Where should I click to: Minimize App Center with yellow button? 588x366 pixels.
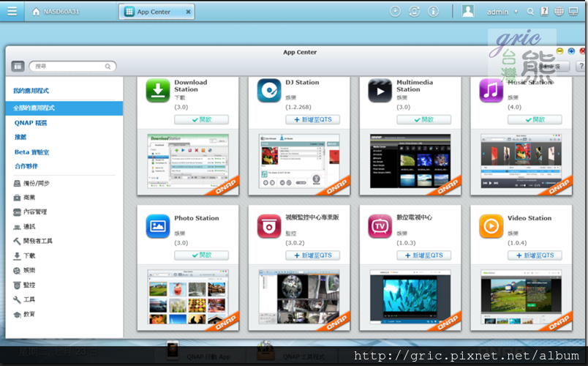click(560, 51)
